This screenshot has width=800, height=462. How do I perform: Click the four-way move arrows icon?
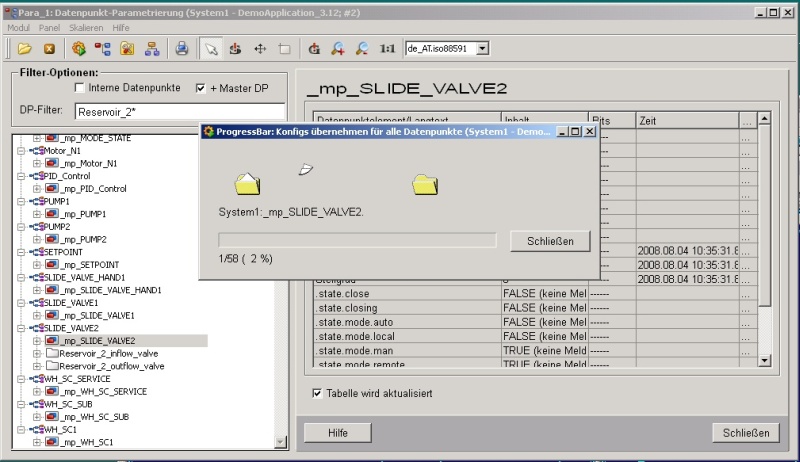click(260, 48)
